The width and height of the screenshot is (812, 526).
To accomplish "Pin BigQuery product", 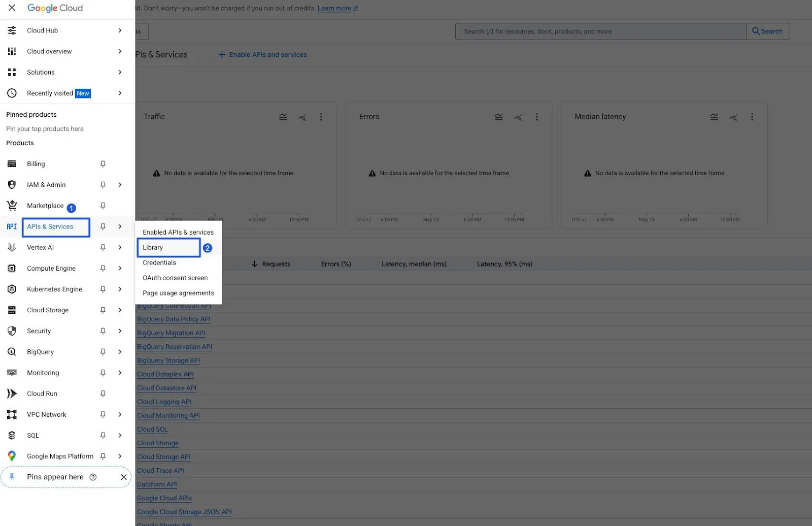I will pyautogui.click(x=103, y=352).
